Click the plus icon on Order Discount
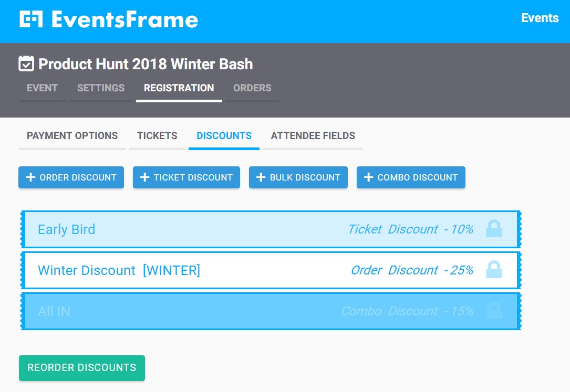 click(31, 177)
